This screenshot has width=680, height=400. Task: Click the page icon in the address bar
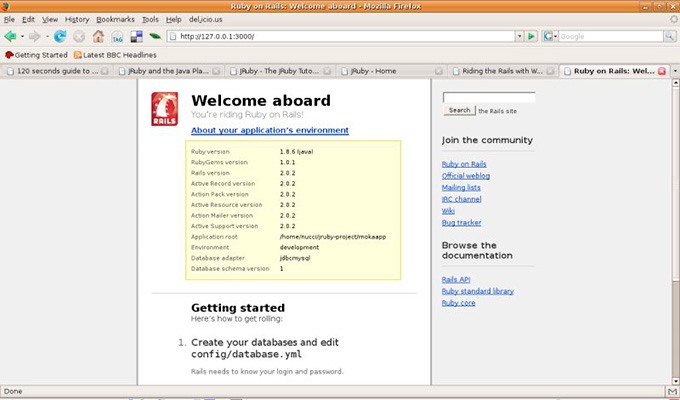point(173,36)
